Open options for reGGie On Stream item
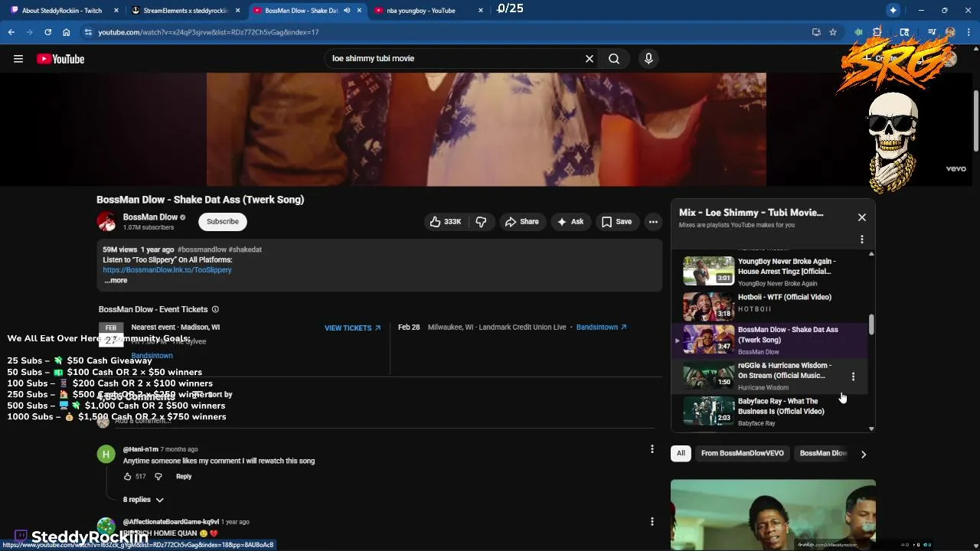The width and height of the screenshot is (980, 551). pyautogui.click(x=853, y=377)
